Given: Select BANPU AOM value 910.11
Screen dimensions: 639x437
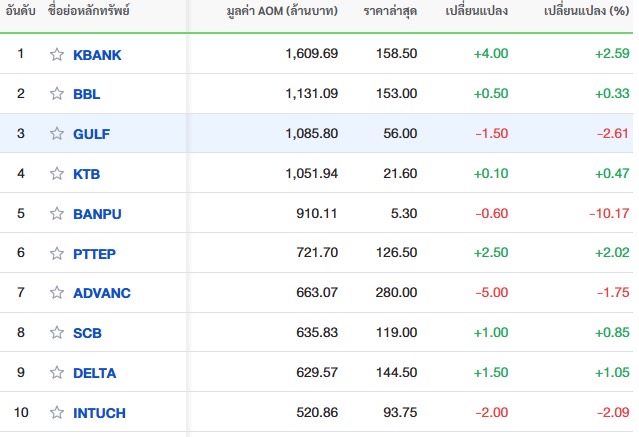Looking at the screenshot, I should 317,213.
